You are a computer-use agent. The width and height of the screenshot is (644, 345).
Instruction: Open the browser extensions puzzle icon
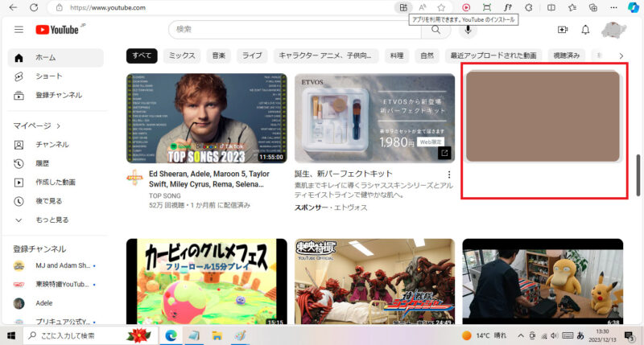(529, 7)
